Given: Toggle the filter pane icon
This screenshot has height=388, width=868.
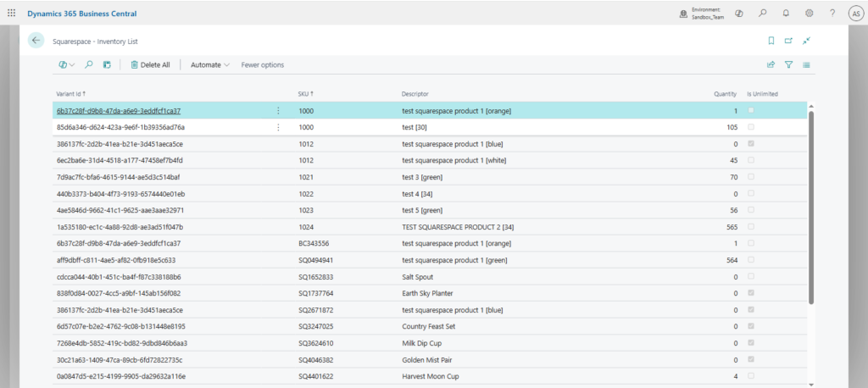Looking at the screenshot, I should coord(789,64).
